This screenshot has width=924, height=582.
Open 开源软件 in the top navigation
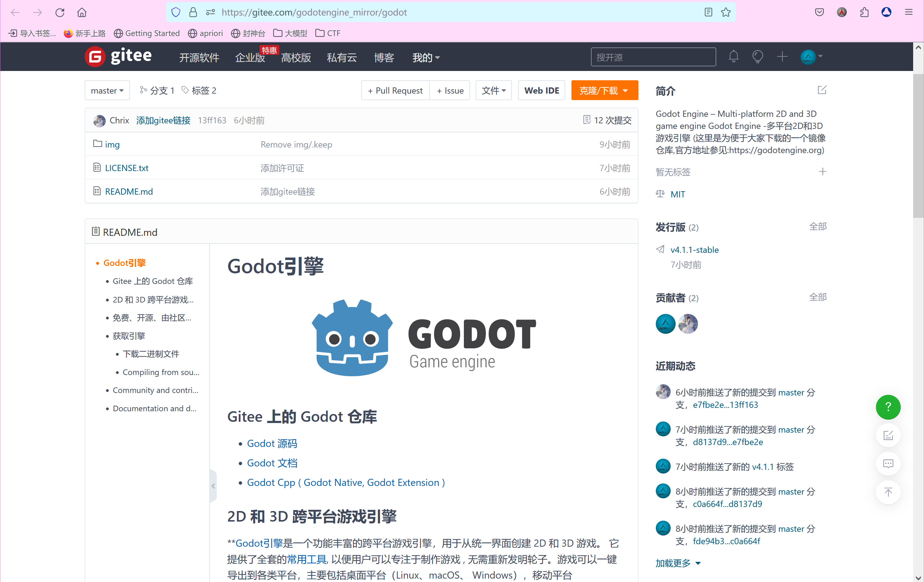[199, 58]
